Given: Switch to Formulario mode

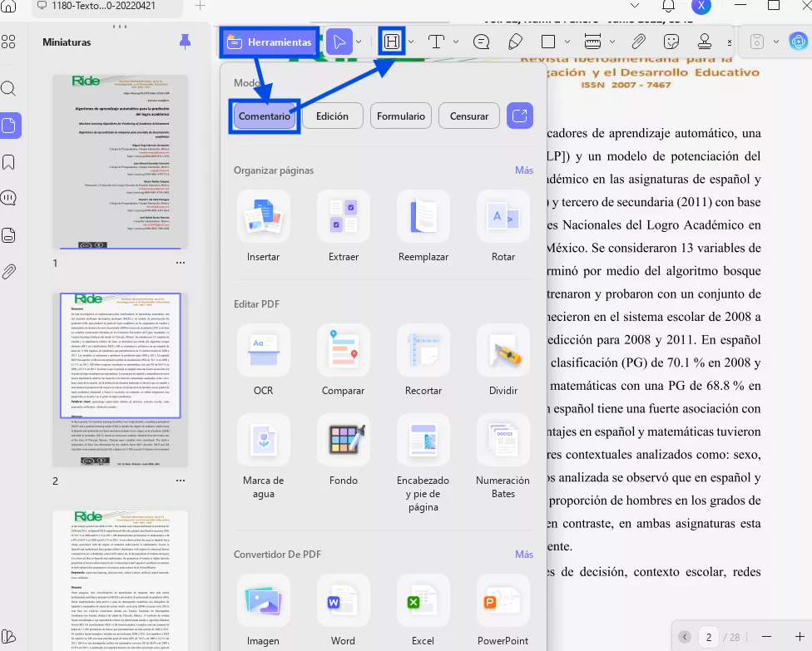Looking at the screenshot, I should coord(401,116).
